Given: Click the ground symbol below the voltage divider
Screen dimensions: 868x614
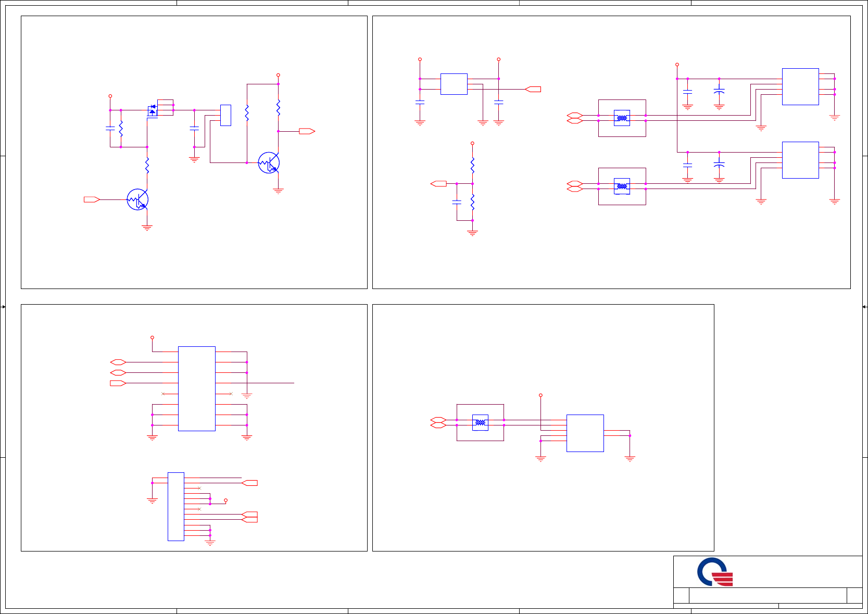Looking at the screenshot, I should [472, 233].
